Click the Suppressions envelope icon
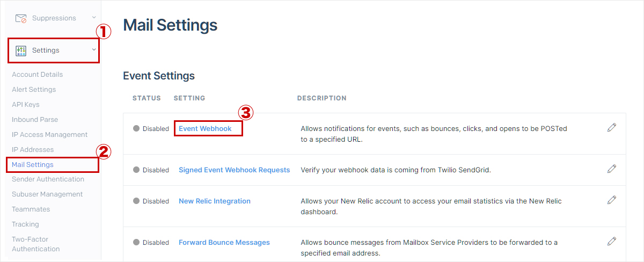Screen dimensions: 644x262 click(21, 18)
